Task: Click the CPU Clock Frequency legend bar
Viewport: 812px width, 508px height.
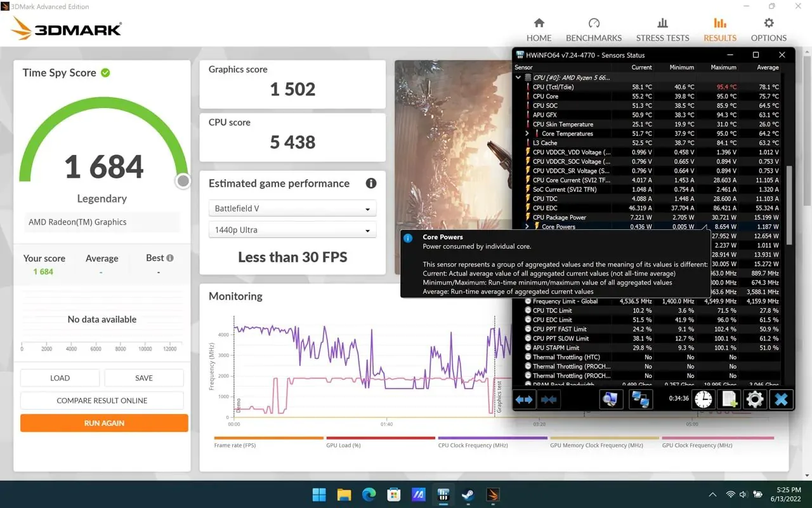Action: coord(492,438)
